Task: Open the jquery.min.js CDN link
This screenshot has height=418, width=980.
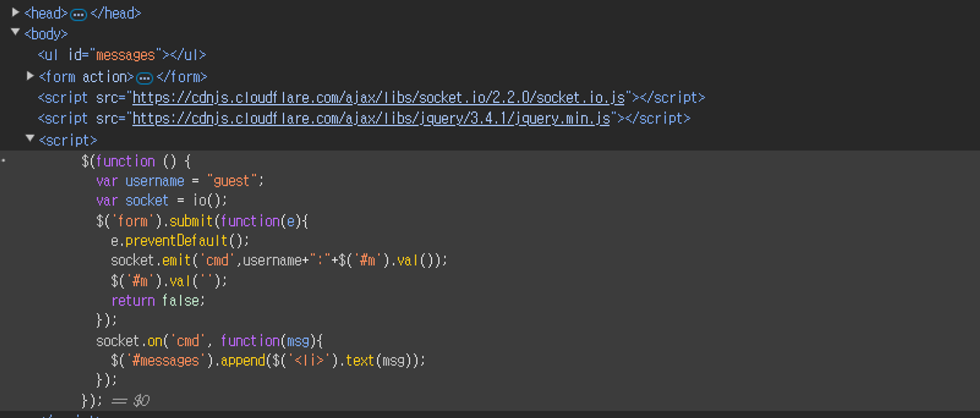Action: [x=371, y=118]
